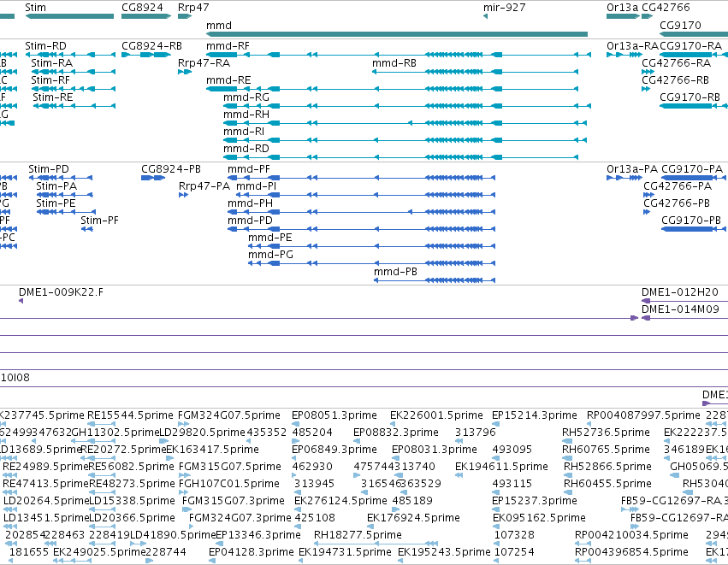The width and height of the screenshot is (728, 565).
Task: Select the RH18277.5prime EST label
Action: coord(358,535)
